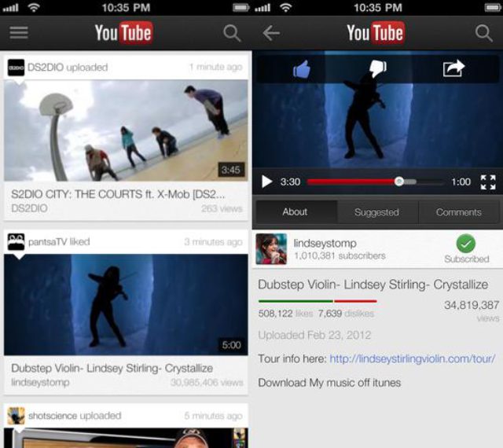Viewport: 503px width, 448px height.
Task: Tap the back arrow on video screen
Action: click(271, 33)
